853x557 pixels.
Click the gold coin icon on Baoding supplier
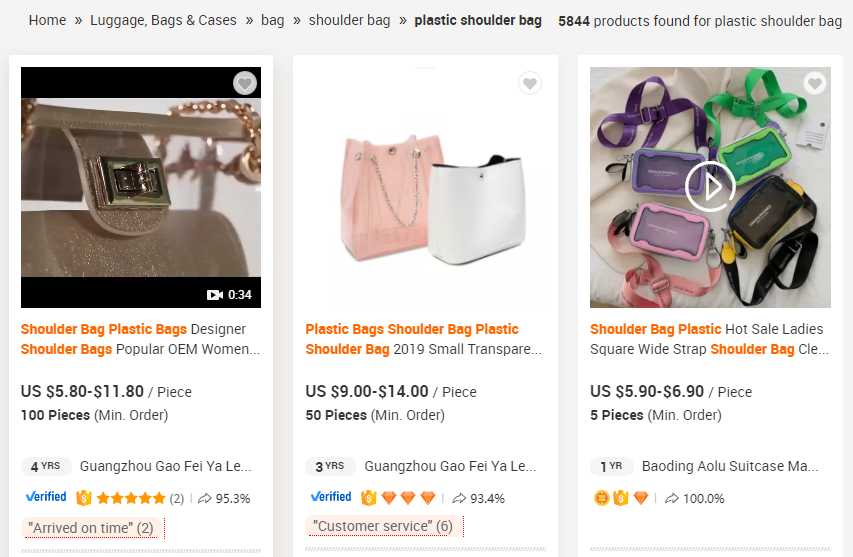(x=601, y=498)
